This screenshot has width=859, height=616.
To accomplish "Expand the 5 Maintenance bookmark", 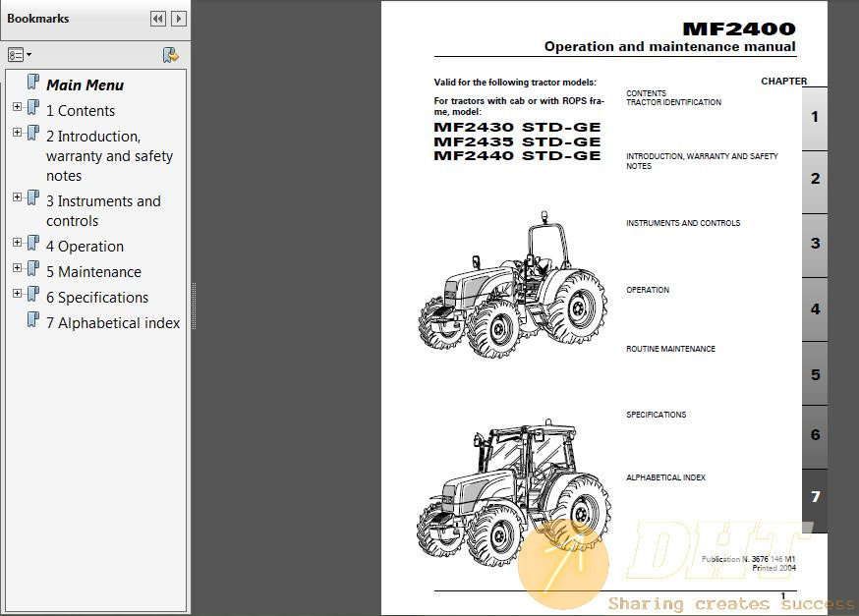I will tap(17, 268).
